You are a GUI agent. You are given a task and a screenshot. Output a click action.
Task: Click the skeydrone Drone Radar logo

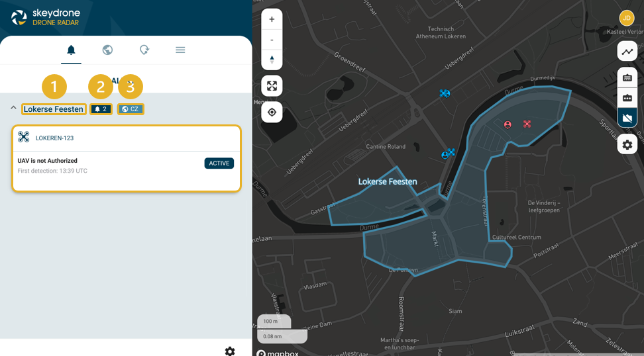point(45,18)
